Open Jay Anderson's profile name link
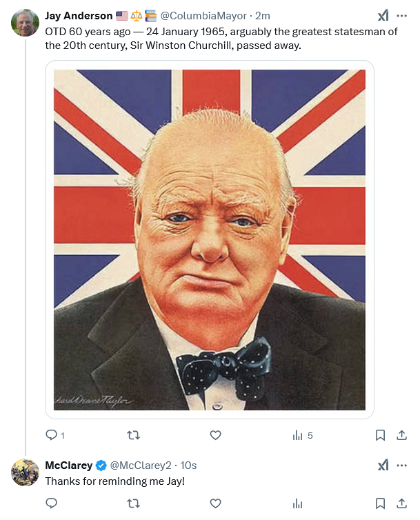Image resolution: width=420 pixels, height=520 pixels. [79, 16]
